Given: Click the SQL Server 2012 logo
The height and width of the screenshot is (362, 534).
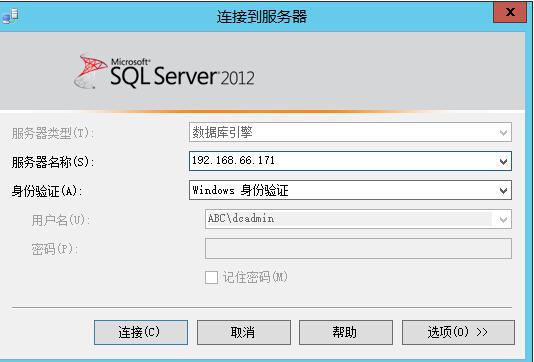Looking at the screenshot, I should click(x=164, y=72).
